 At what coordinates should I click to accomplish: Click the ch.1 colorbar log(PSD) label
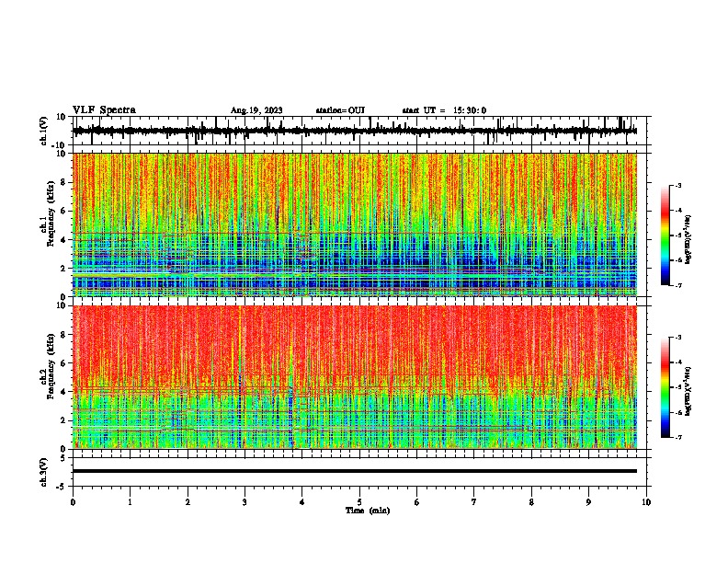pos(688,240)
